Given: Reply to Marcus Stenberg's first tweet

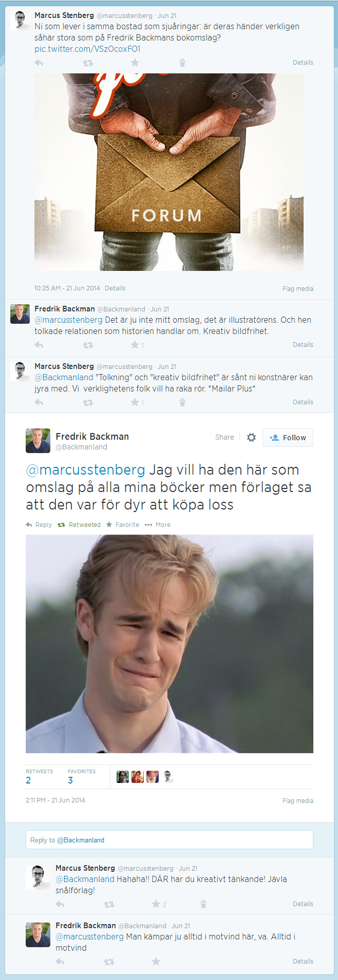Looking at the screenshot, I should (x=39, y=63).
